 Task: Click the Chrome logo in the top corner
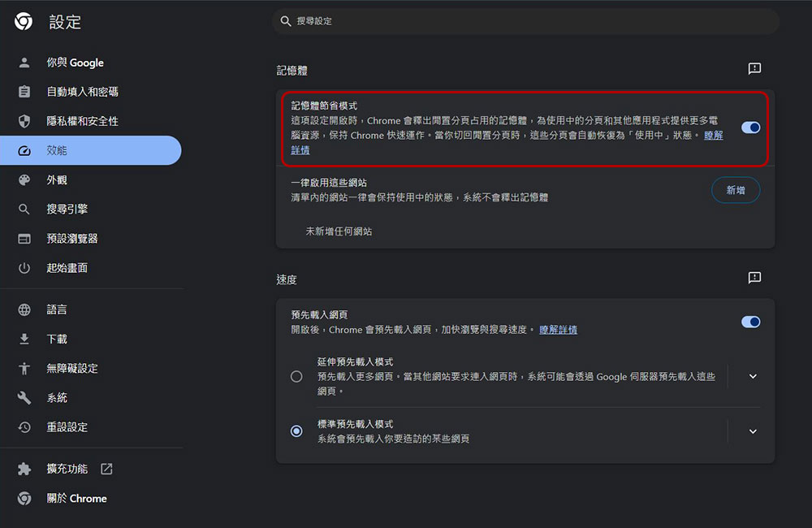point(23,22)
